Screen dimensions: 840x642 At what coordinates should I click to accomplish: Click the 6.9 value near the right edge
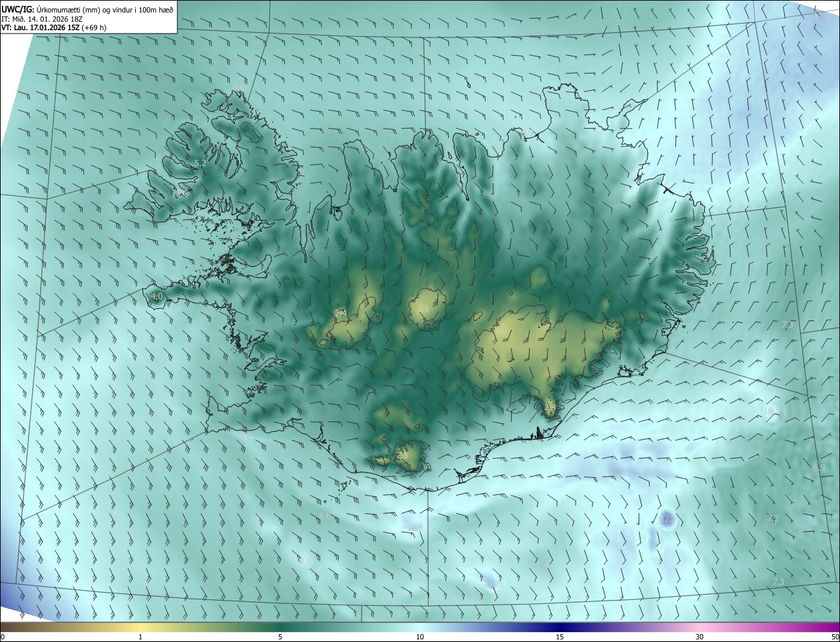[x=818, y=467]
